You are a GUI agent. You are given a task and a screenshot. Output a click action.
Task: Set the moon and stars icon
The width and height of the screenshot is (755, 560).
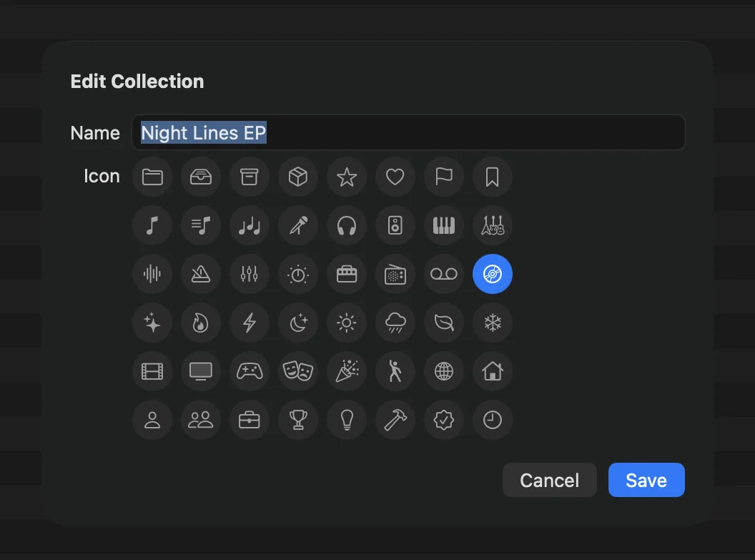298,323
